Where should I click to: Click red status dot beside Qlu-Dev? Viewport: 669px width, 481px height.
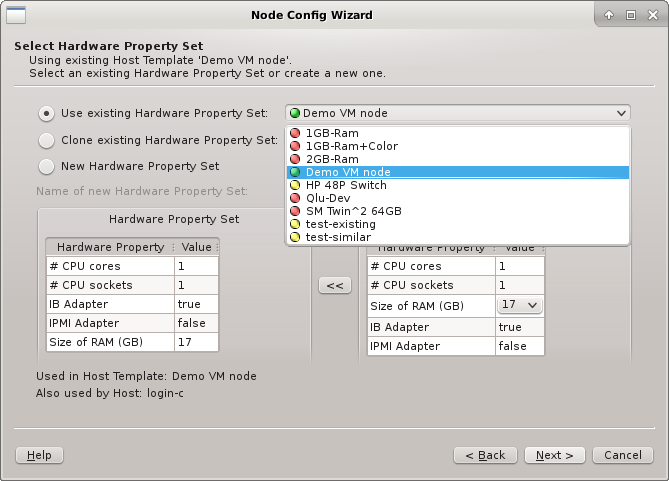click(295, 198)
